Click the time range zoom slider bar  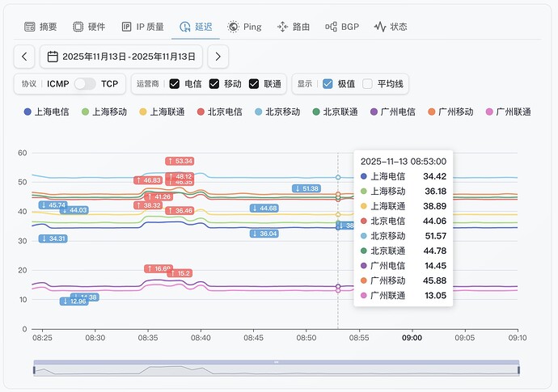[277, 369]
